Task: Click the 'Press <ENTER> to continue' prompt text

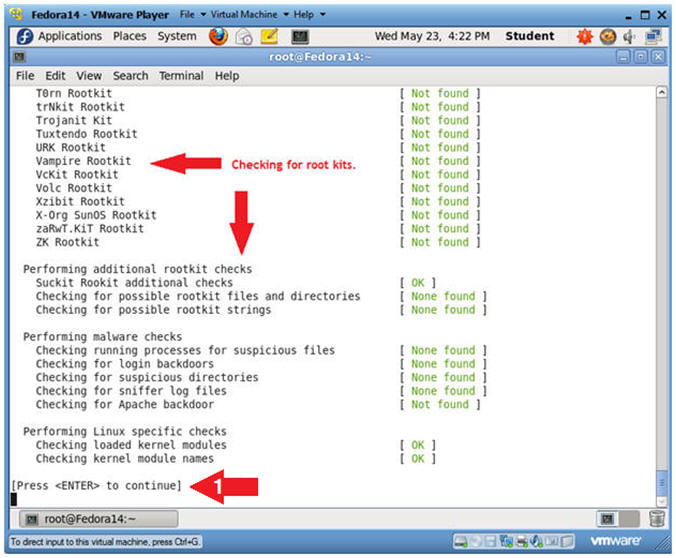Action: coord(96,486)
